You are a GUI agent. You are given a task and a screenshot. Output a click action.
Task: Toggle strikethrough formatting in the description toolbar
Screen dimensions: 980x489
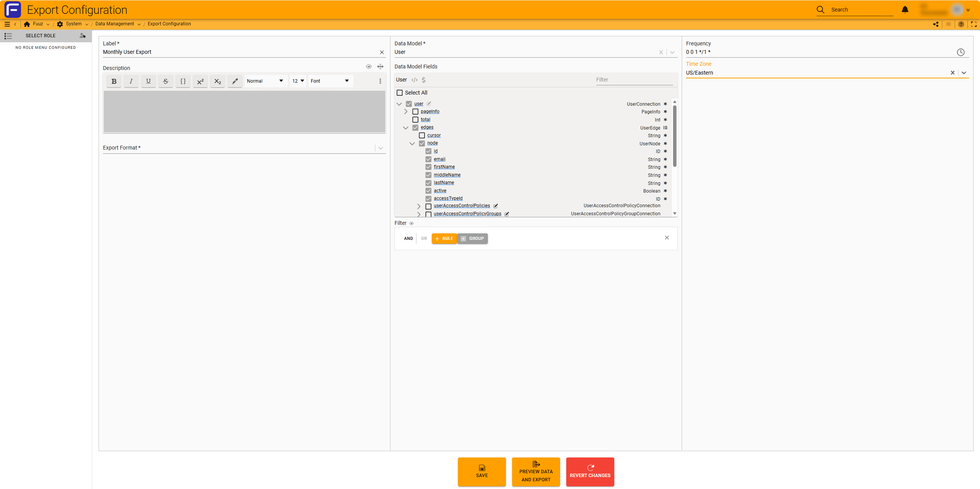pos(166,81)
